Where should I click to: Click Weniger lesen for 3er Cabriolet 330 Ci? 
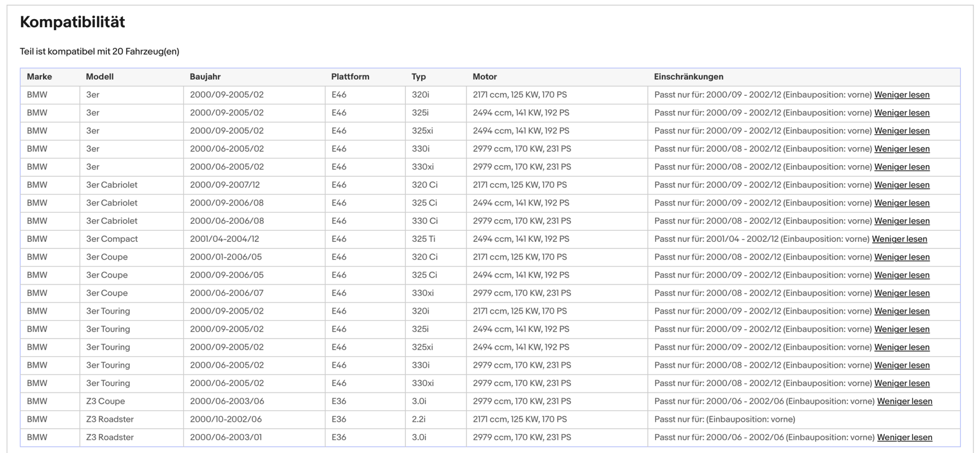click(x=901, y=221)
